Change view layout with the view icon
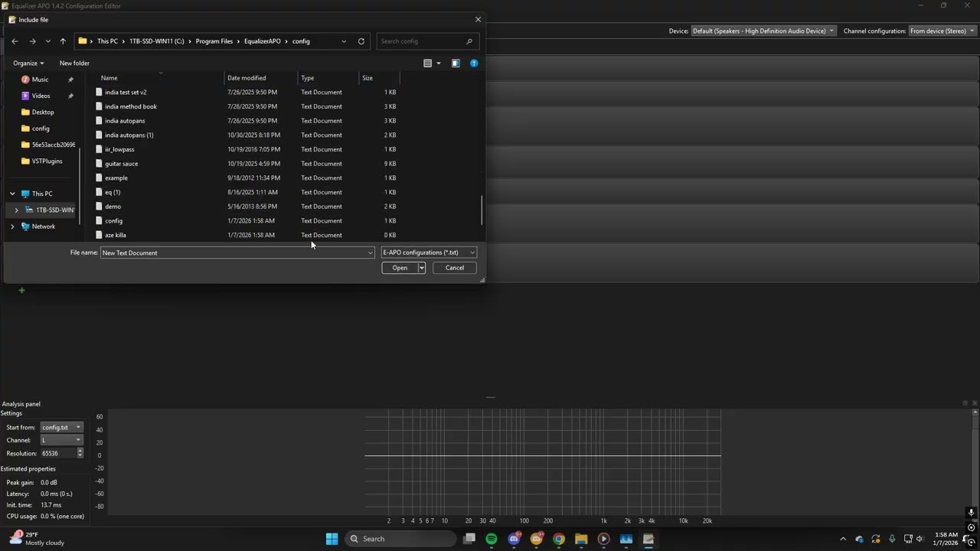 [x=428, y=63]
